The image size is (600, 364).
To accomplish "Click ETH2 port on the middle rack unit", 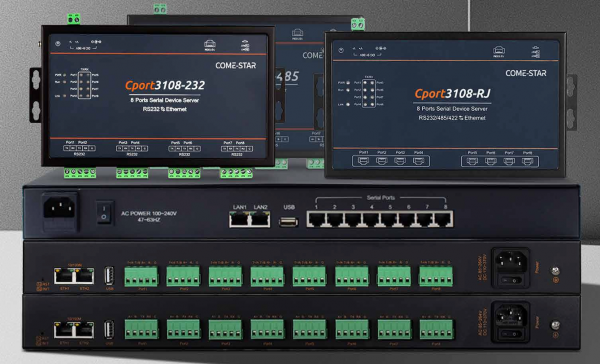I will pyautogui.click(x=84, y=276).
